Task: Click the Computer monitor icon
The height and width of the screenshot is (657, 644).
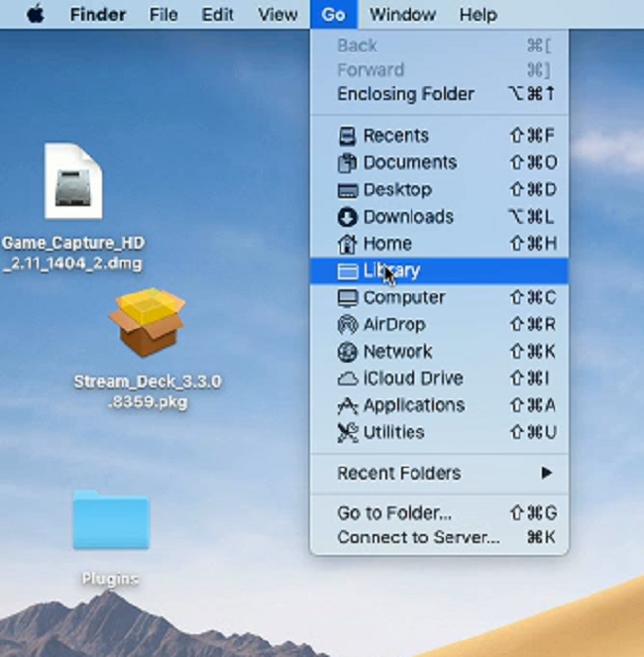Action: click(348, 298)
